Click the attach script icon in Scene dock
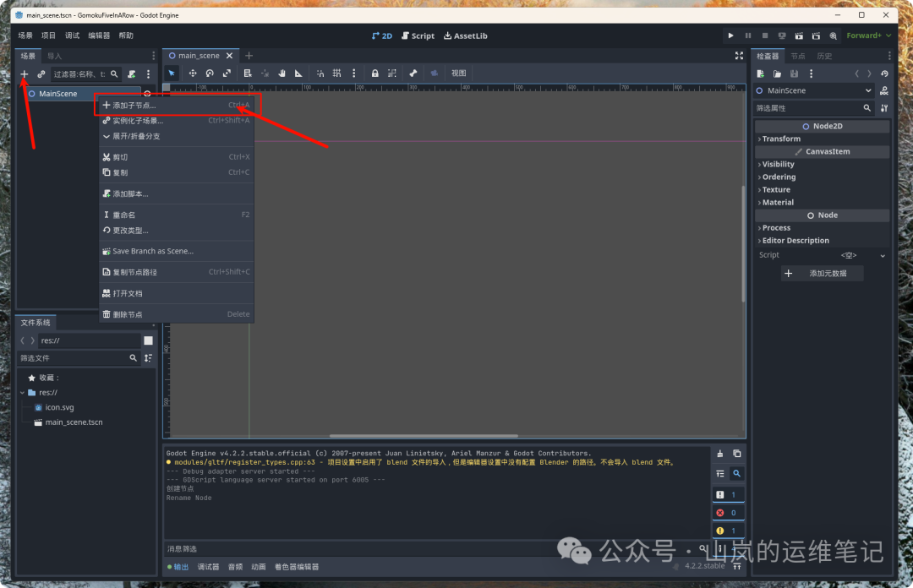Screen dimensions: 913x588 [x=131, y=74]
